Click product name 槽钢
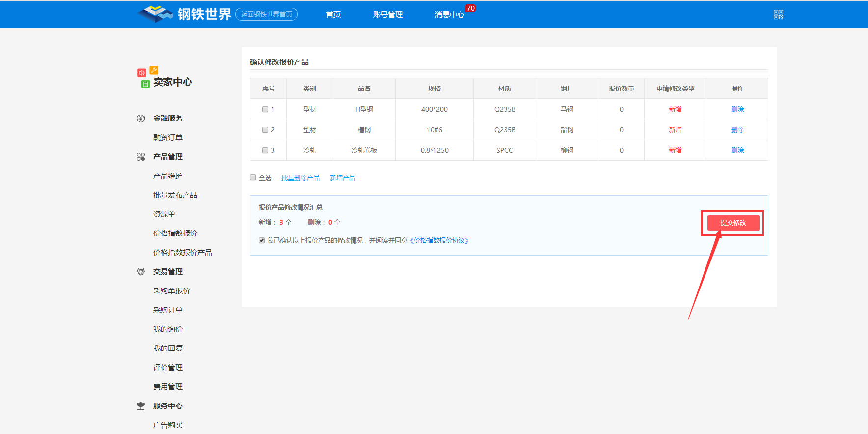Screen dimensions: 868x434 pyautogui.click(x=364, y=130)
